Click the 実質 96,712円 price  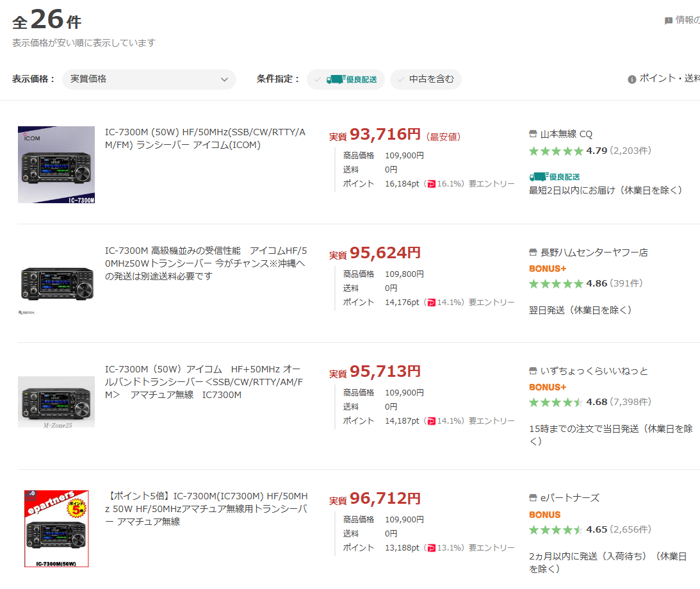375,498
